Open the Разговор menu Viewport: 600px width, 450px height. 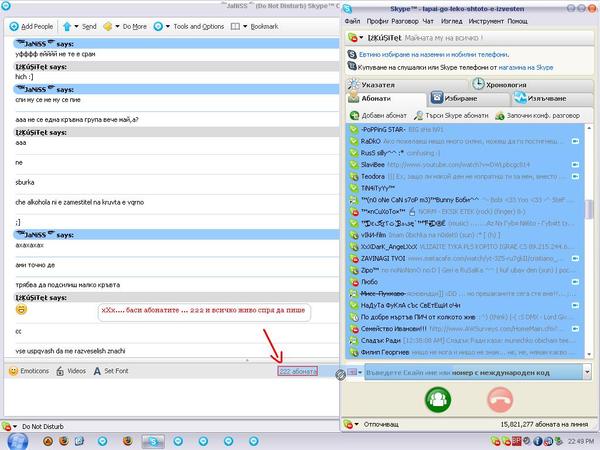tap(405, 21)
